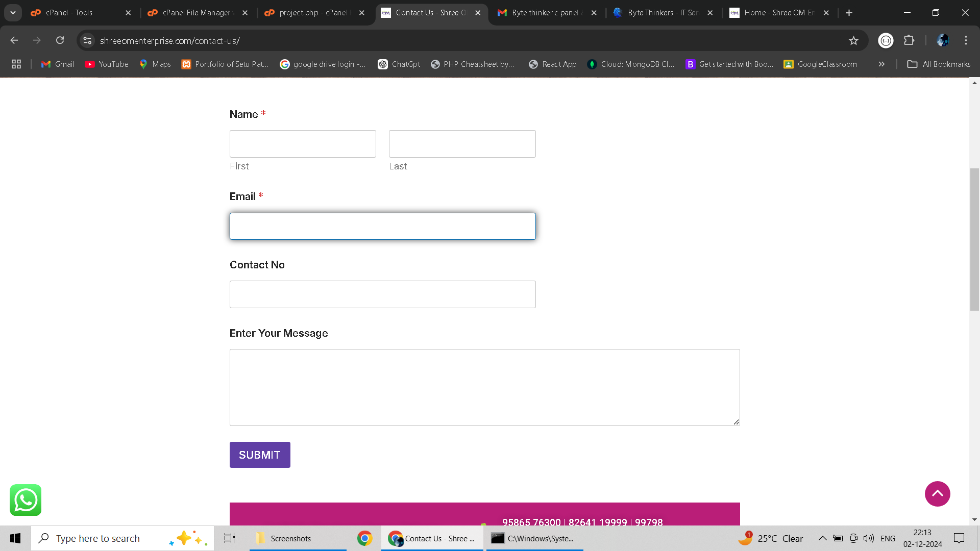
Task: Show hidden system tray icons
Action: point(822,538)
